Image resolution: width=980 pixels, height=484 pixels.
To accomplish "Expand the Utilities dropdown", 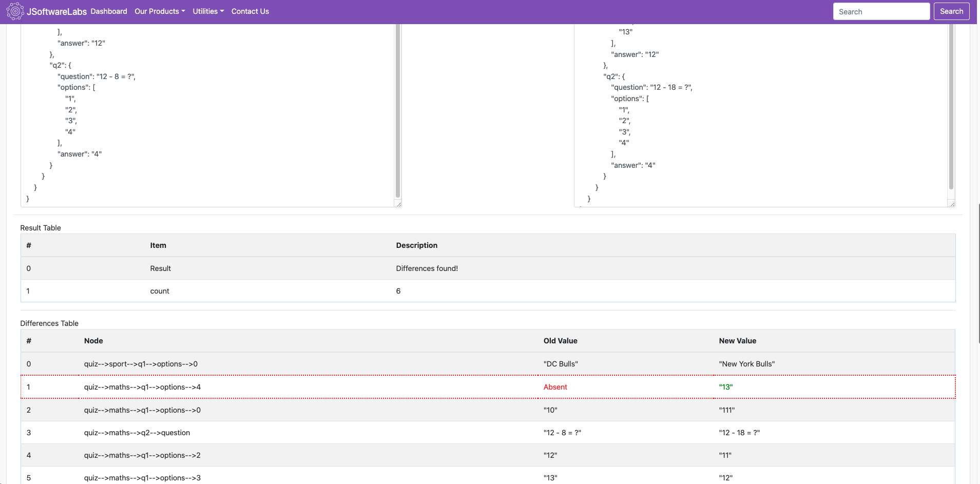I will pos(208,11).
